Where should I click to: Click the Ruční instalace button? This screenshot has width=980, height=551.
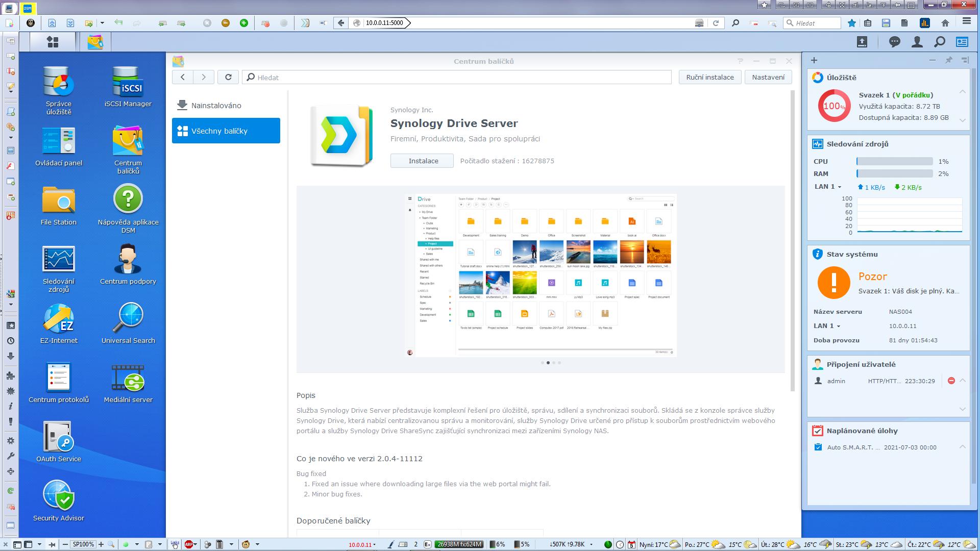coord(709,78)
